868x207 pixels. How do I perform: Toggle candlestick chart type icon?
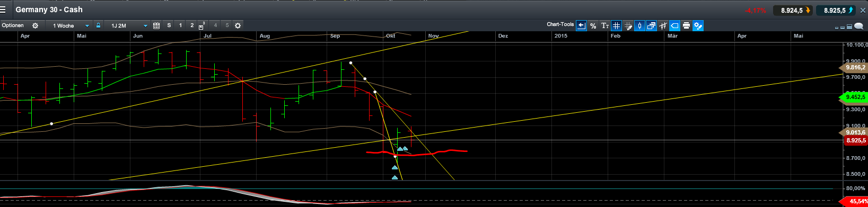pyautogui.click(x=639, y=25)
